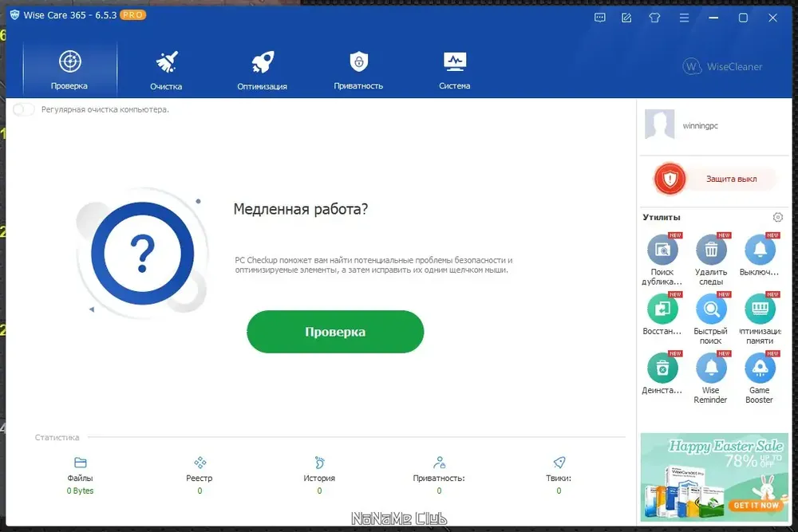Open the Приватность tab

[x=358, y=71]
